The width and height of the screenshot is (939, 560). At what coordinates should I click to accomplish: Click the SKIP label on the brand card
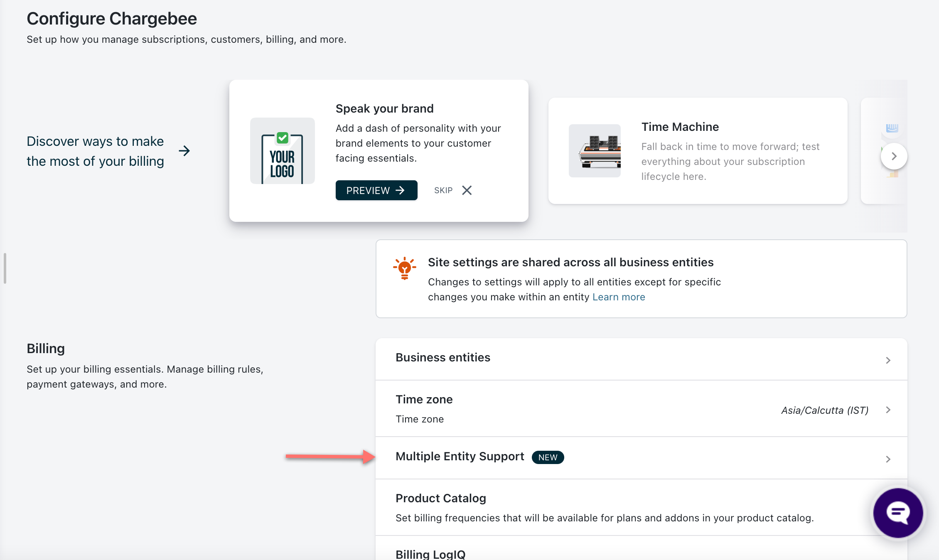click(x=443, y=190)
